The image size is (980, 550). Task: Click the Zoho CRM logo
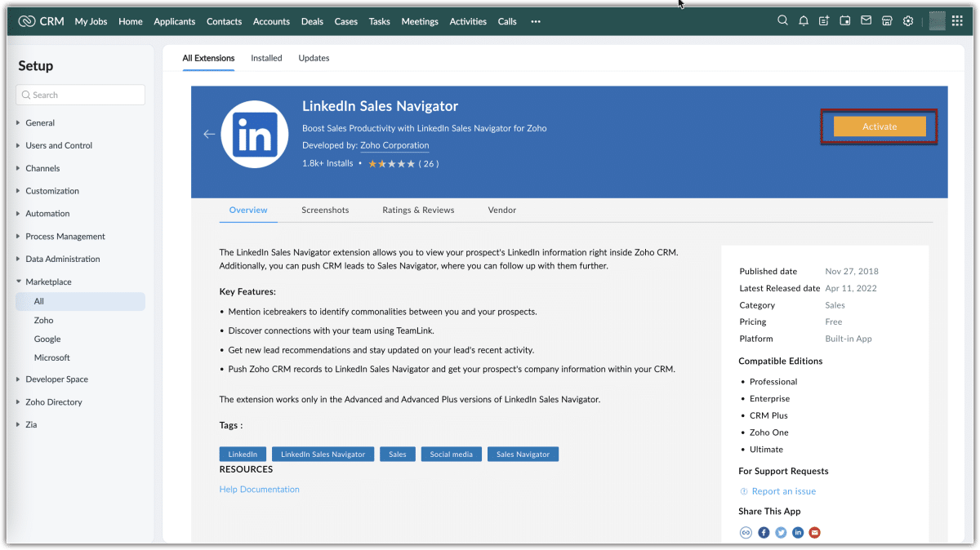click(41, 21)
